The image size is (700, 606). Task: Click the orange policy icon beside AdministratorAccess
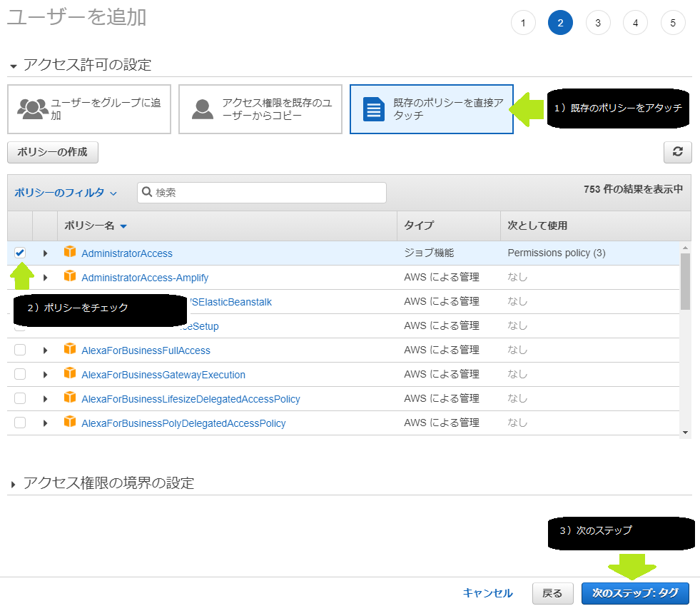point(70,252)
